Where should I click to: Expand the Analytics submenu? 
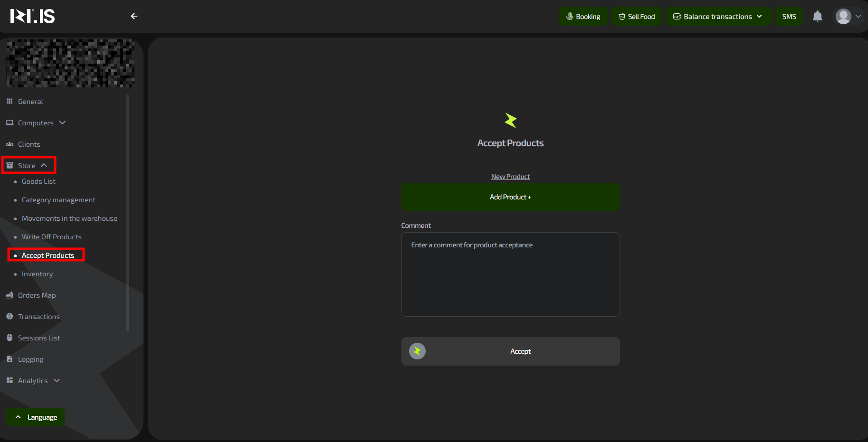57,381
